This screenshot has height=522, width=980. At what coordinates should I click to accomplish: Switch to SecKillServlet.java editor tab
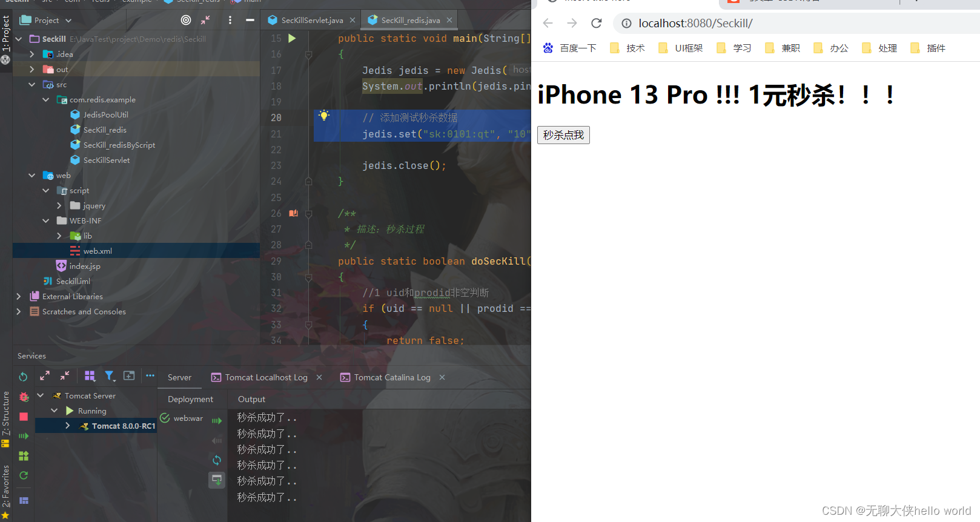311,20
